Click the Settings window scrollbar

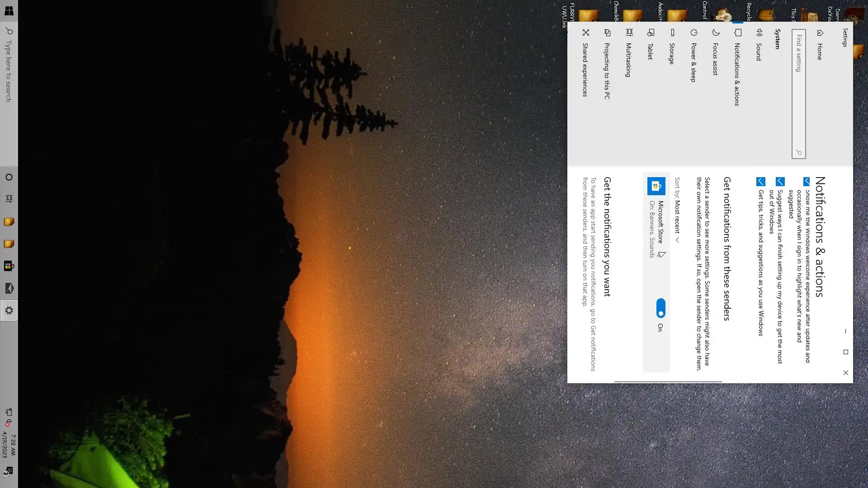668,382
